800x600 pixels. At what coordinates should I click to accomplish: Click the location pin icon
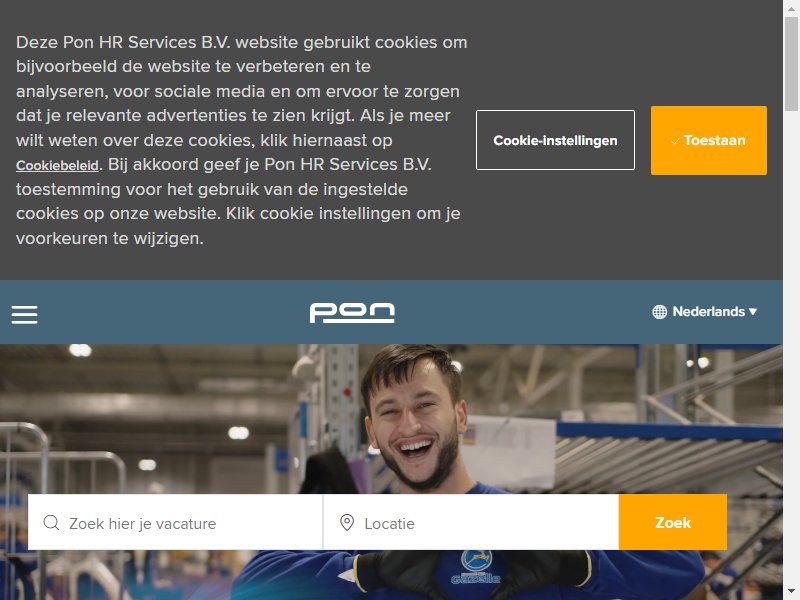tap(347, 522)
